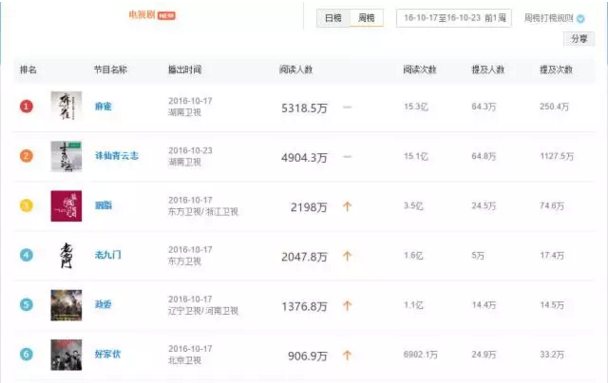This screenshot has width=608, height=383.
Task: Click the 胭脂 red poster thumbnail
Action: 66,206
